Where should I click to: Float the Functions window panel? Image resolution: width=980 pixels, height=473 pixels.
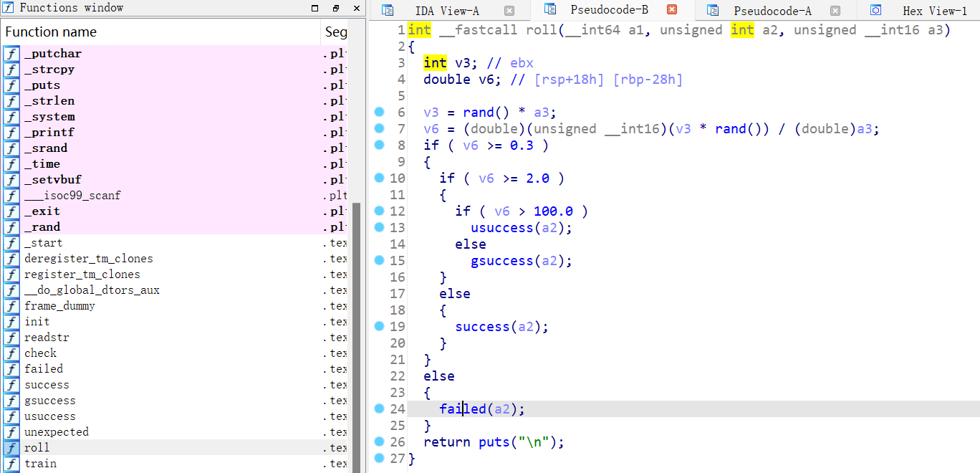336,9
